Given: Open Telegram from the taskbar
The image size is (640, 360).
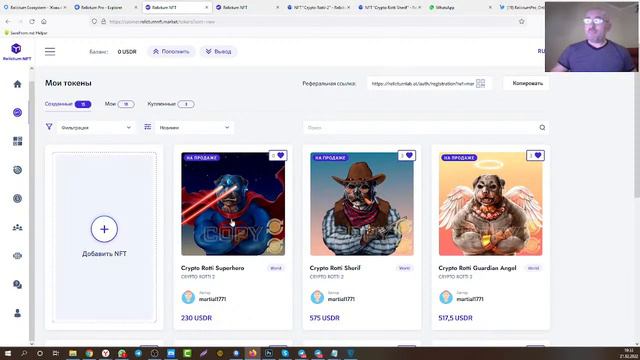Looking at the screenshot, I should tap(138, 353).
